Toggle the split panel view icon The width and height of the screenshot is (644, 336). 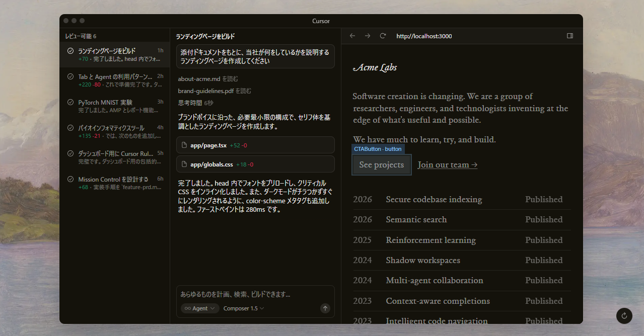pos(570,36)
